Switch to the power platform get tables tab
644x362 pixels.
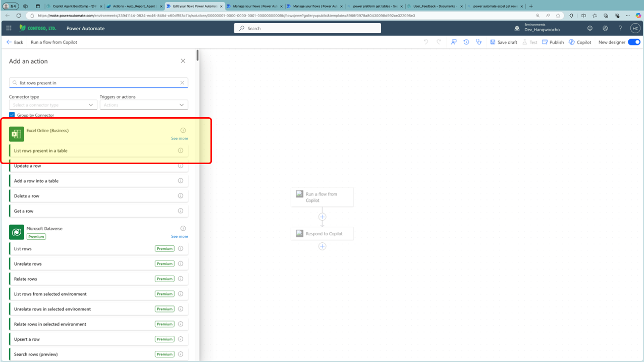(x=374, y=6)
